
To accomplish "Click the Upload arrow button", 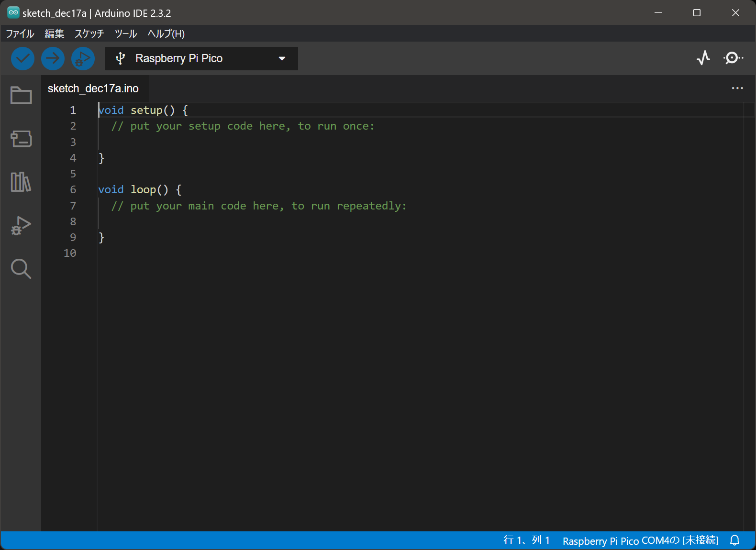I will tap(53, 59).
